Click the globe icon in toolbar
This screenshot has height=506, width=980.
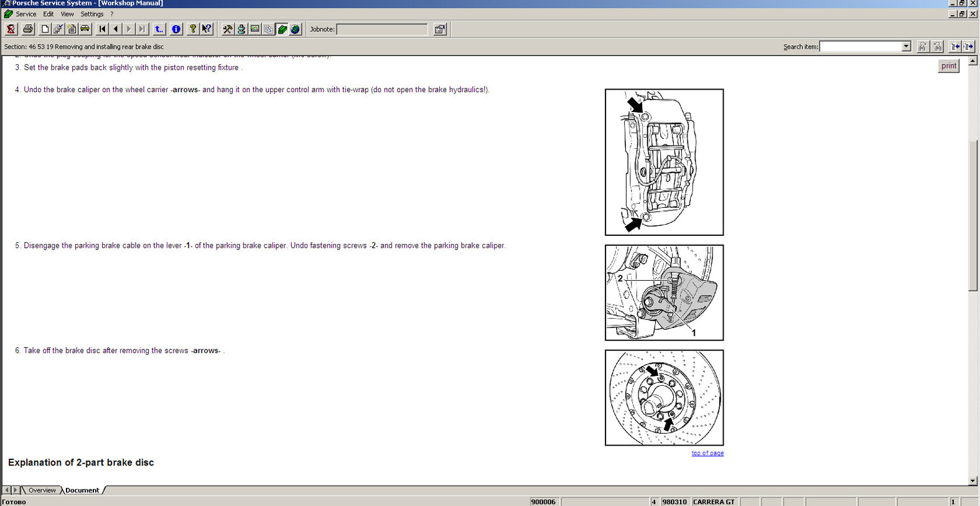(296, 29)
